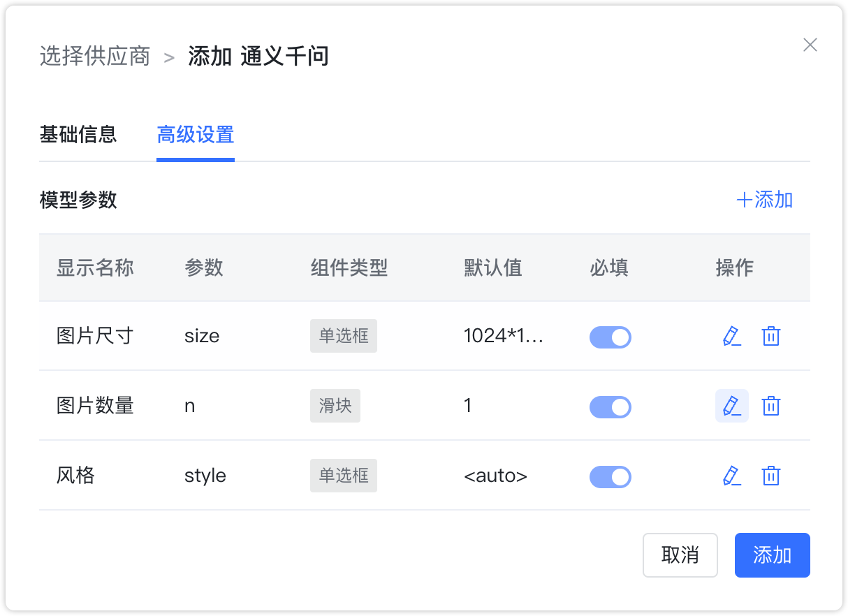Screen dimensions: 848x616
Task: Disable 必填 for the 图片数量 parameter
Action: [610, 406]
